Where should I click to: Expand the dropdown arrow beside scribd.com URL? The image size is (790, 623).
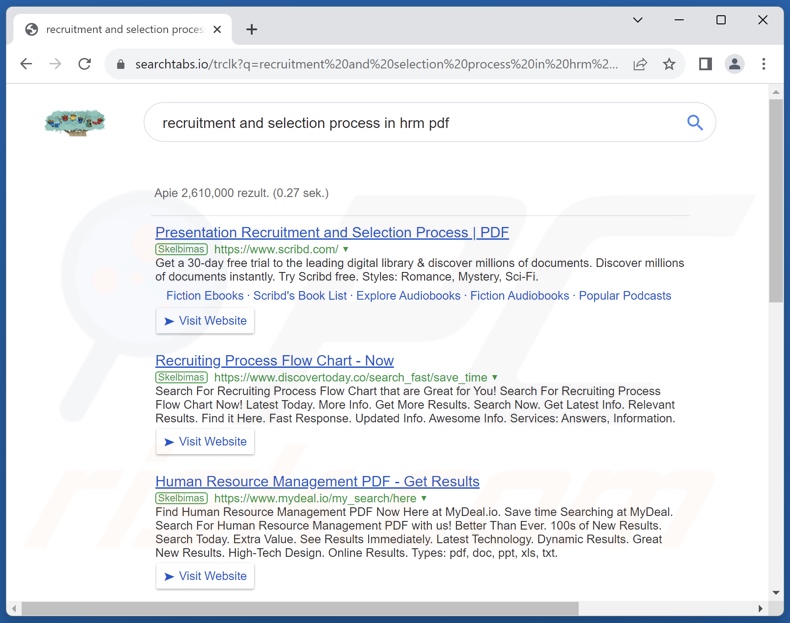tap(346, 249)
